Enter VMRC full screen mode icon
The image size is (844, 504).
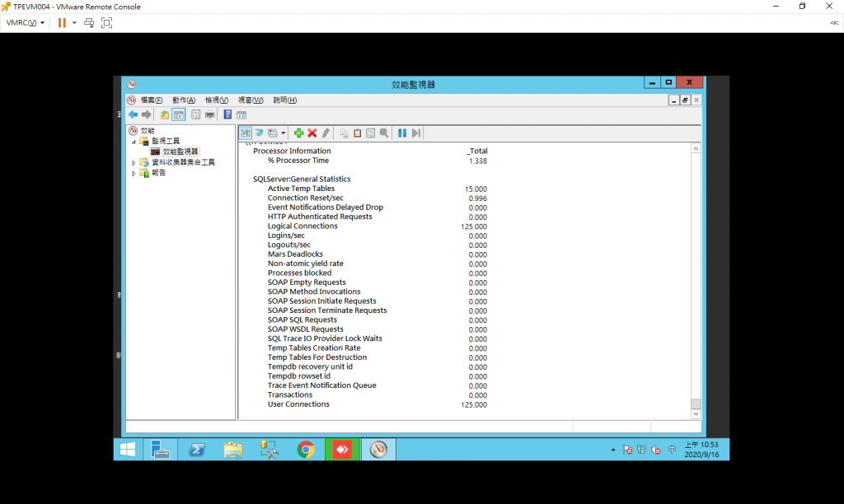106,22
